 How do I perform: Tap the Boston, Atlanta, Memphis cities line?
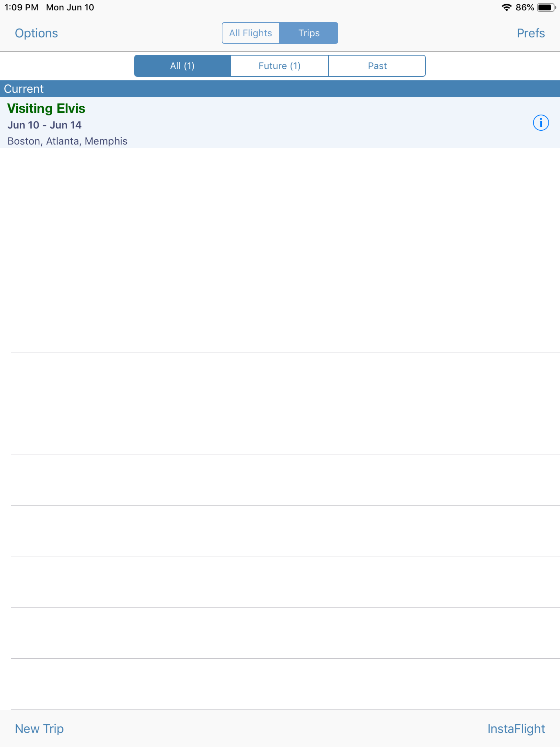click(67, 141)
